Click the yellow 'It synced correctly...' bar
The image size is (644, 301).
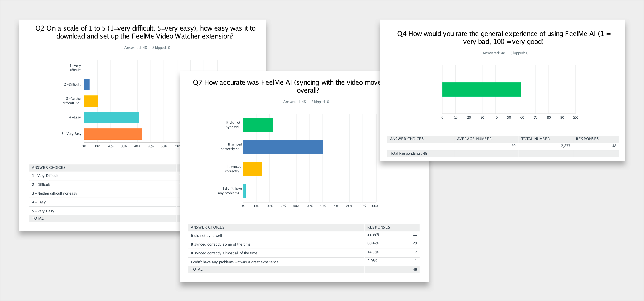(x=253, y=169)
